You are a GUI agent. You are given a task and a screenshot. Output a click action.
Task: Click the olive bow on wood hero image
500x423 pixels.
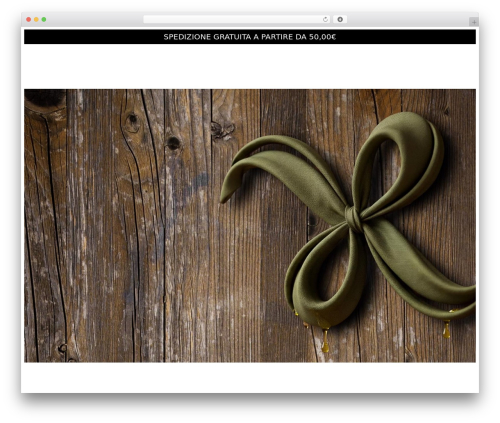click(250, 225)
